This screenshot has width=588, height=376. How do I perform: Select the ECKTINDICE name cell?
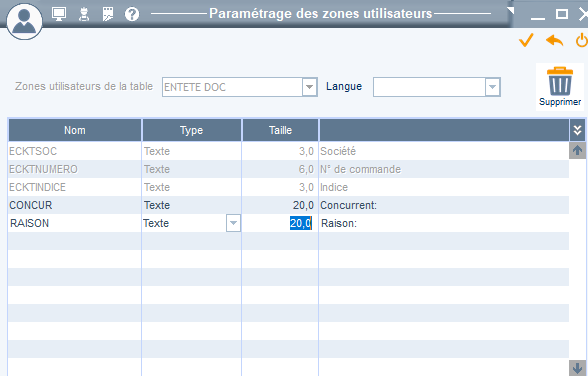(x=75, y=187)
